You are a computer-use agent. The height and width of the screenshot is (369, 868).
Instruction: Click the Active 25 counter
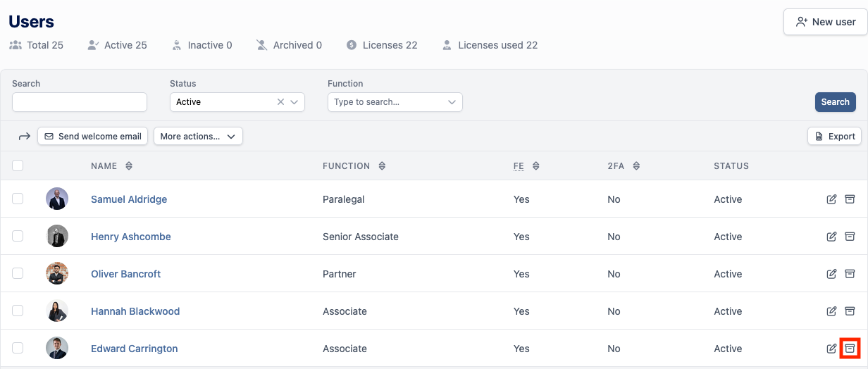[x=117, y=45]
